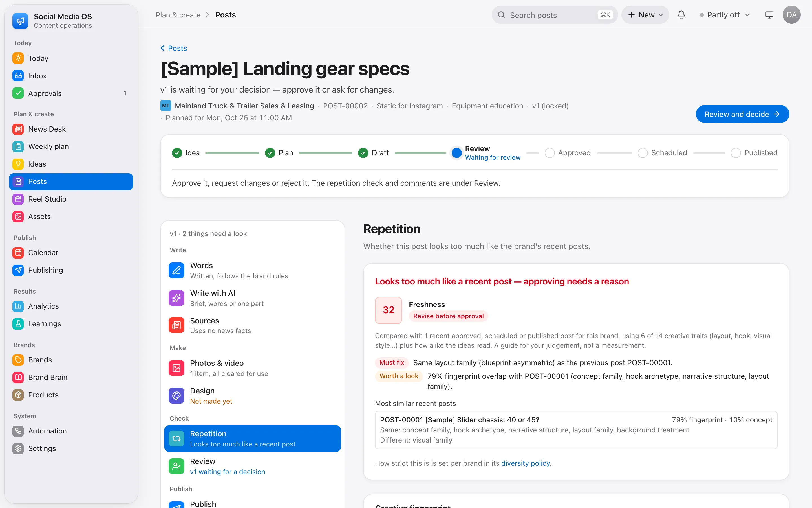812x508 pixels.
Task: Open similar post POST-00001 Slider chassis card
Action: [576, 430]
